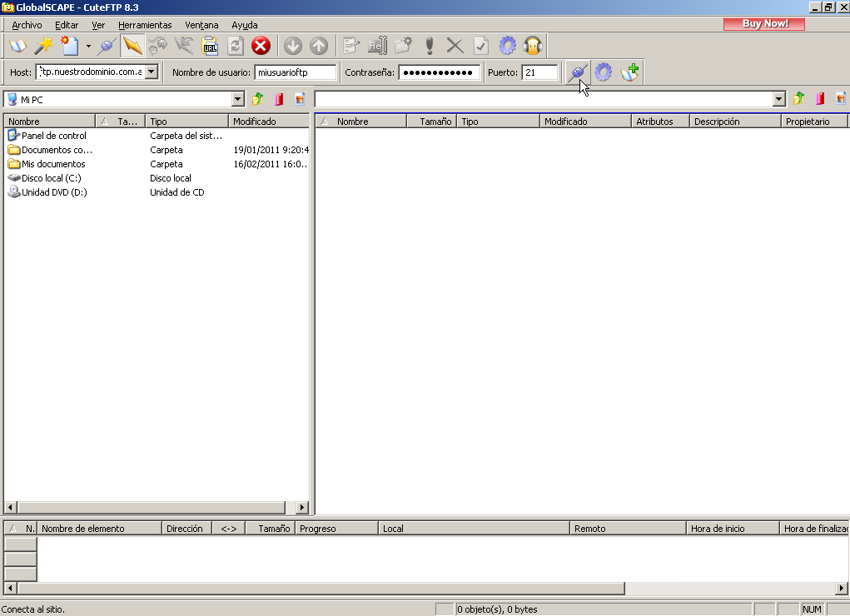
Task: Click the Paste URL clipboard icon
Action: click(x=210, y=46)
